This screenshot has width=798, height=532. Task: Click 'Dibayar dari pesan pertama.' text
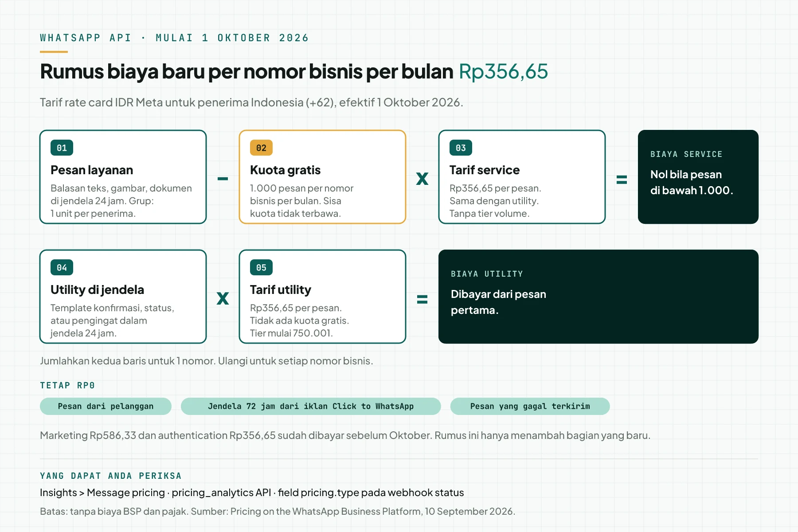tap(498, 302)
